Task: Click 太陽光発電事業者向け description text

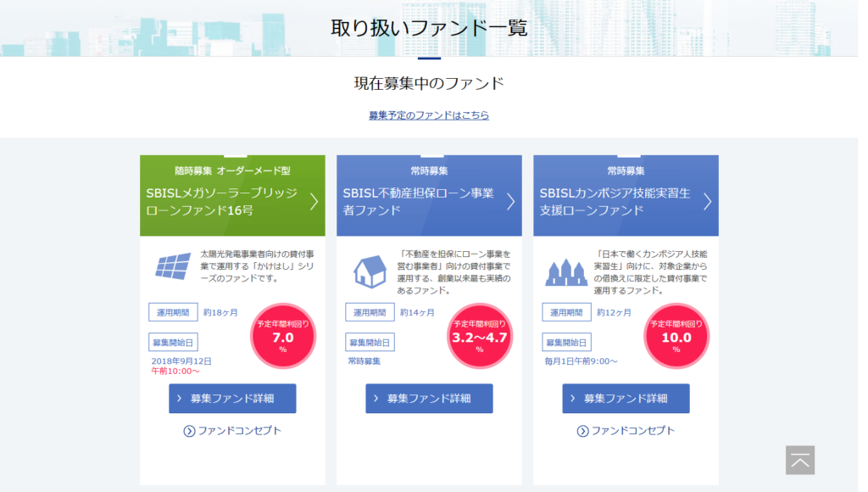Action: point(258,266)
